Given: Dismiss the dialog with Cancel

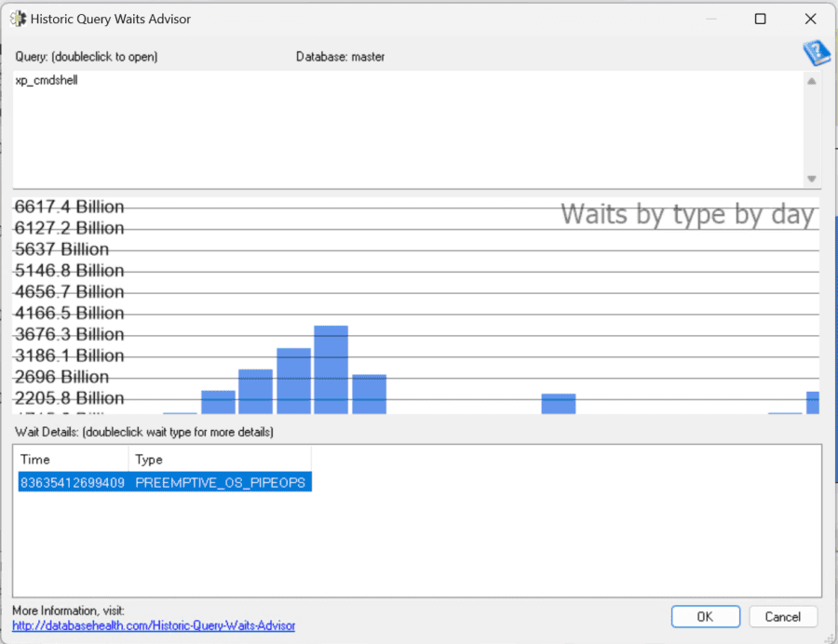Looking at the screenshot, I should [782, 617].
